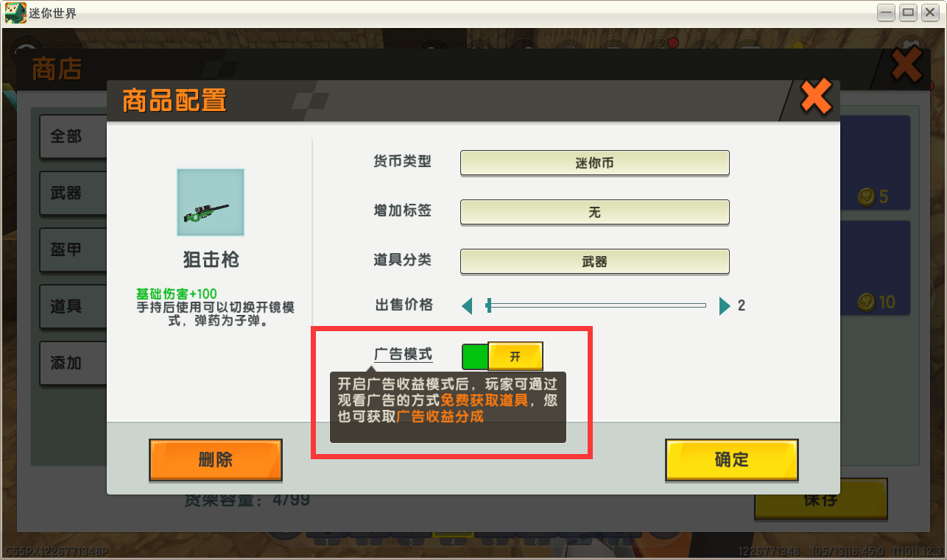Click the gold coin icon priced 5

coord(867,196)
